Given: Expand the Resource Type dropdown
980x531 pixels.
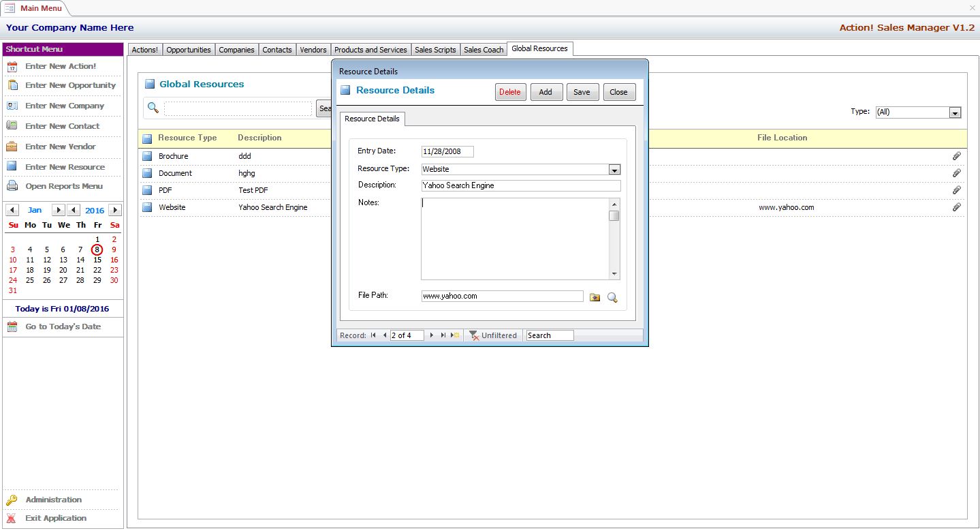Looking at the screenshot, I should tap(614, 170).
